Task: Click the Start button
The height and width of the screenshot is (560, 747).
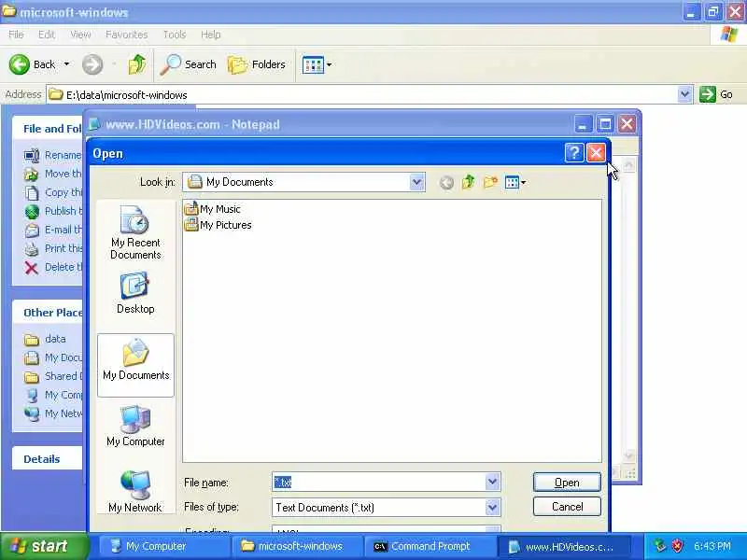Action: tap(45, 546)
